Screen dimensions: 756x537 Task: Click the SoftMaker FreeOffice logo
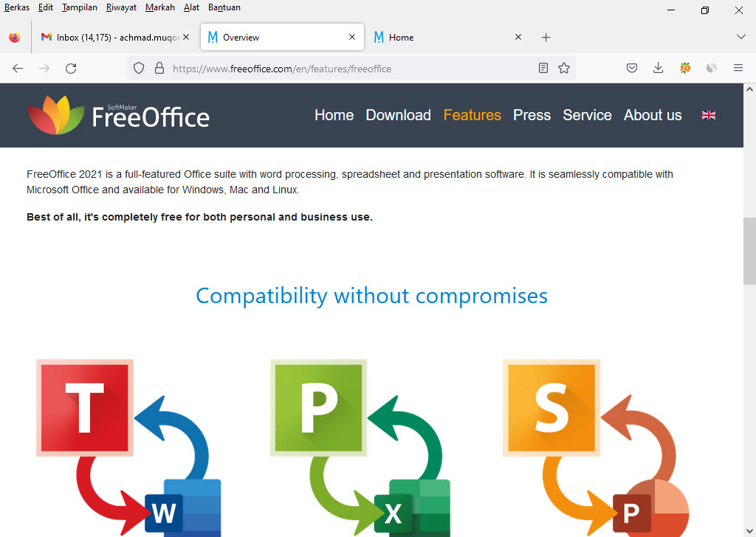(x=118, y=115)
